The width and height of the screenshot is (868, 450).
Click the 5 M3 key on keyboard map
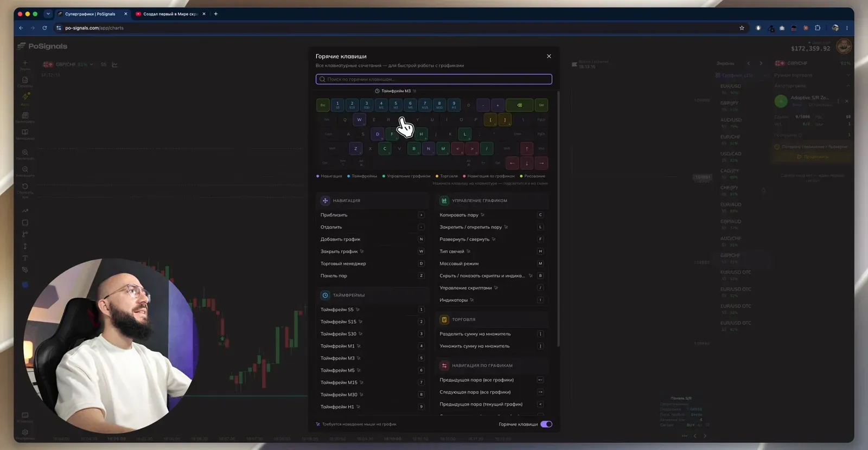[395, 105]
